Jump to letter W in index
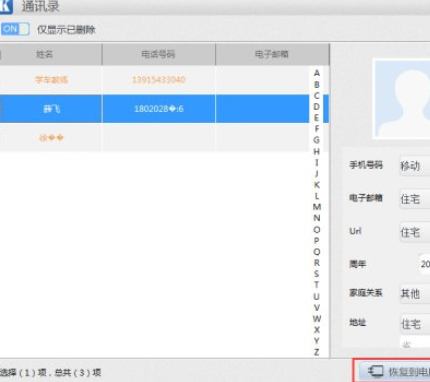This screenshot has height=382, width=430. pos(317,319)
